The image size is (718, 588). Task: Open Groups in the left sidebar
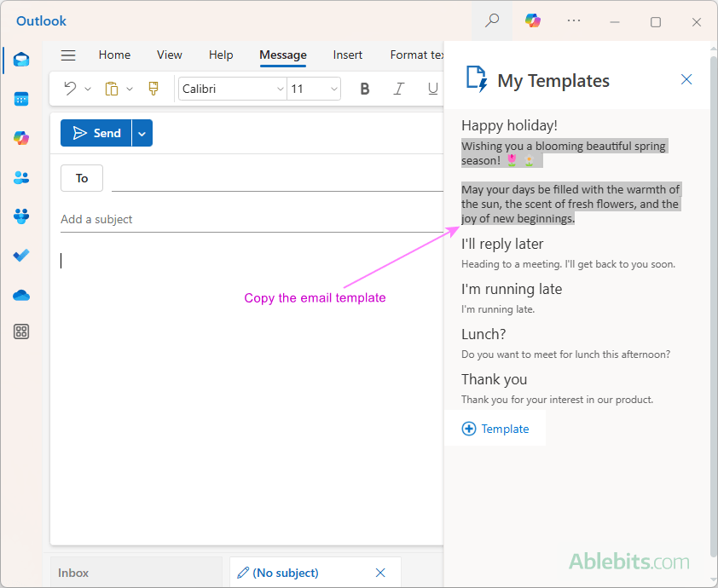click(x=21, y=216)
